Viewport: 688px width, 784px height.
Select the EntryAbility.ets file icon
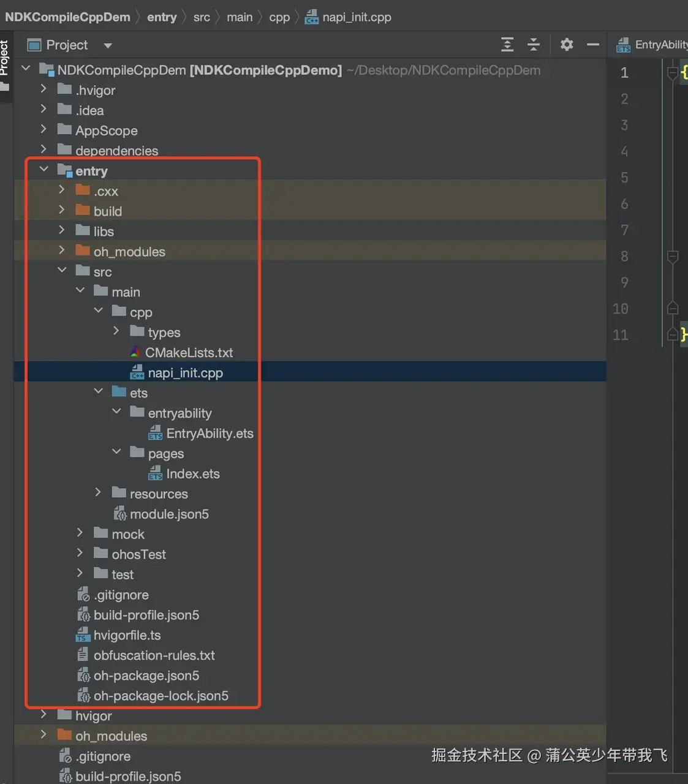tap(156, 433)
